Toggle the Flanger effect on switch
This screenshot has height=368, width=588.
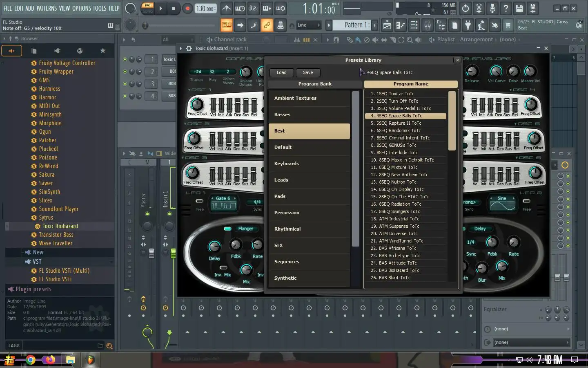coord(228,229)
